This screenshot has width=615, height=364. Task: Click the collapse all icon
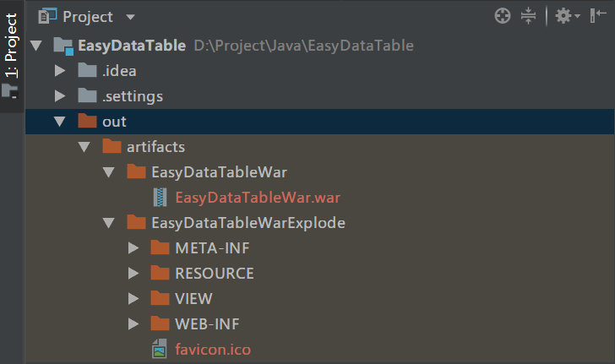(x=529, y=16)
